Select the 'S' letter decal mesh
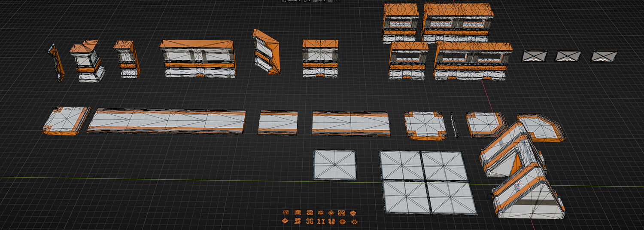644x230 pixels. (x=298, y=221)
